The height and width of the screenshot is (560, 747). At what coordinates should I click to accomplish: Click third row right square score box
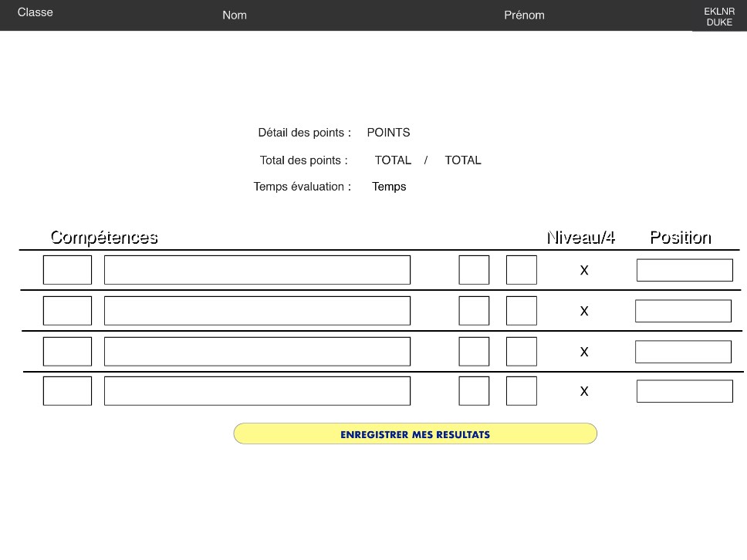[x=522, y=352]
